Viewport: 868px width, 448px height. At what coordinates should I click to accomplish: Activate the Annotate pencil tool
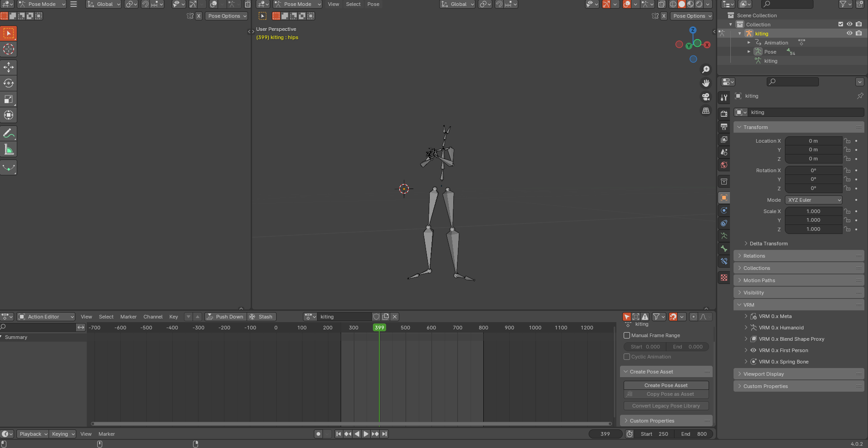click(x=9, y=134)
